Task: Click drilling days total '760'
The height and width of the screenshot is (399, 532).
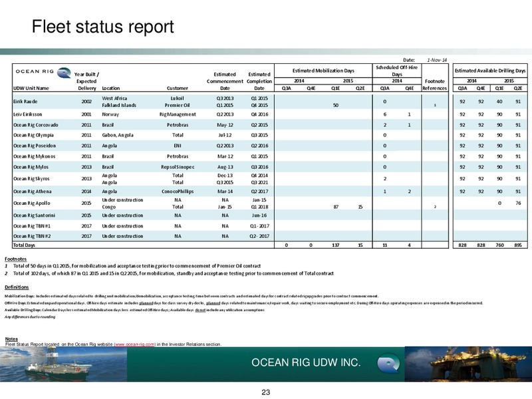Action: coord(499,245)
